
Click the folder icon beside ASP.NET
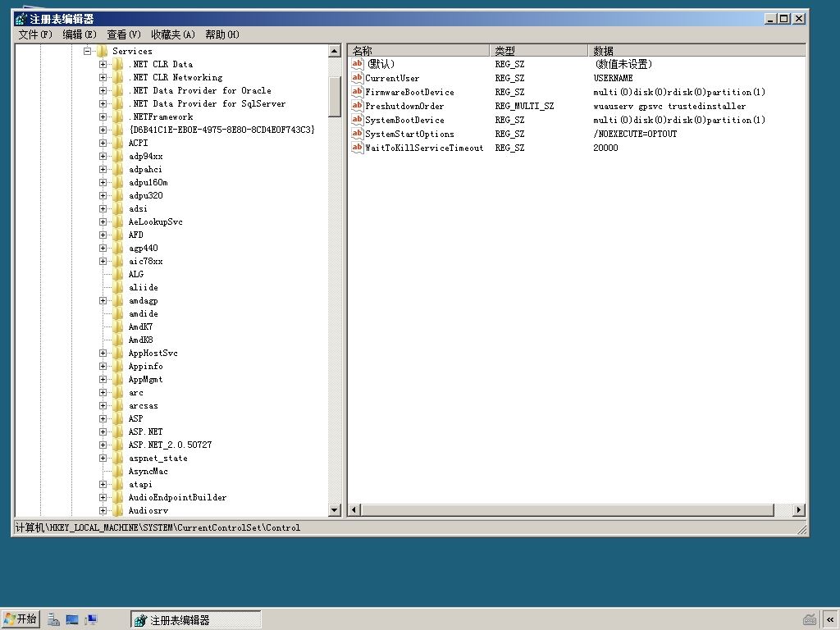click(x=118, y=431)
